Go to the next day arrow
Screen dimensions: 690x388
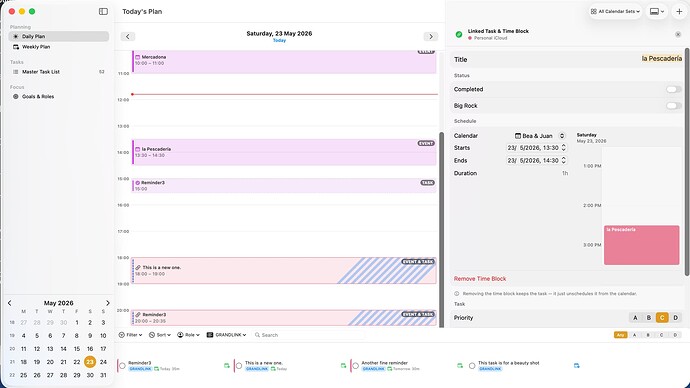coord(431,37)
